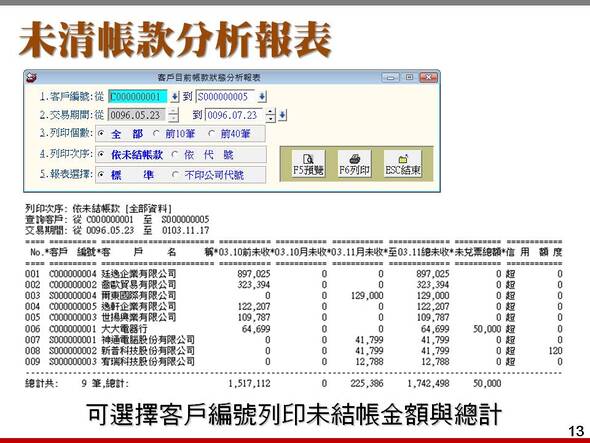This screenshot has width=590, height=443.
Task: Click the 12,788 total unpaid for row 009
Action: tap(435, 362)
